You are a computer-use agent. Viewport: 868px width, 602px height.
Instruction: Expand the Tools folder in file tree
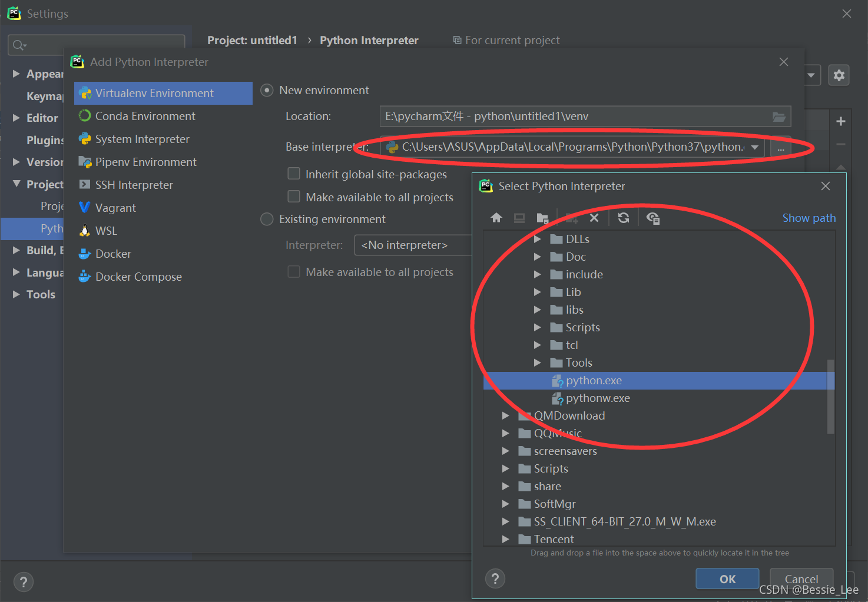click(537, 362)
